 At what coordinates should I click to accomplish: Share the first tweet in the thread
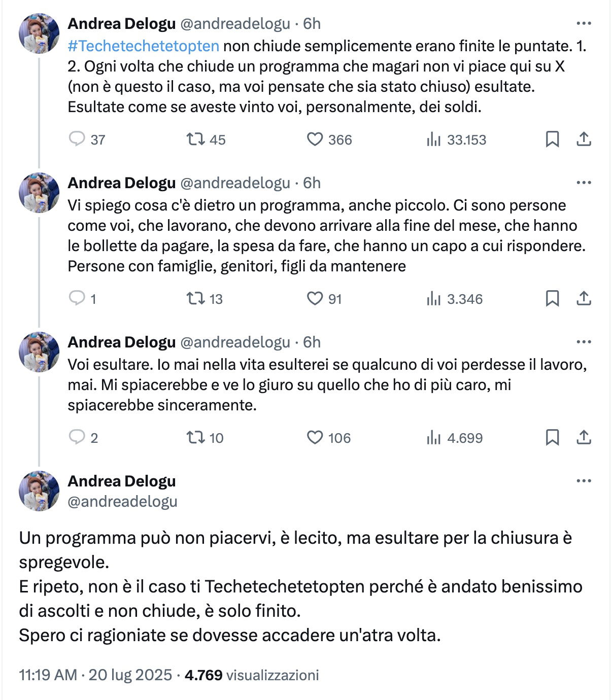(x=584, y=139)
